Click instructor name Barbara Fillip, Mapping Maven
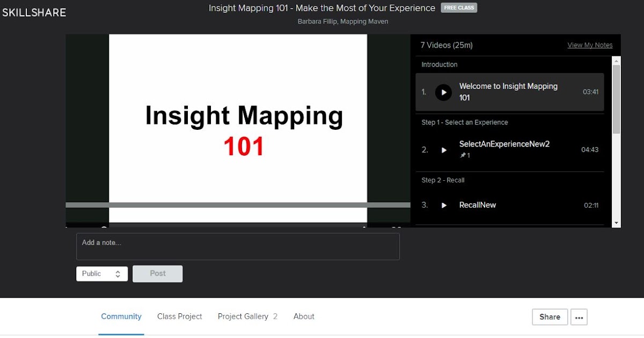This screenshot has height=338, width=644. (343, 21)
